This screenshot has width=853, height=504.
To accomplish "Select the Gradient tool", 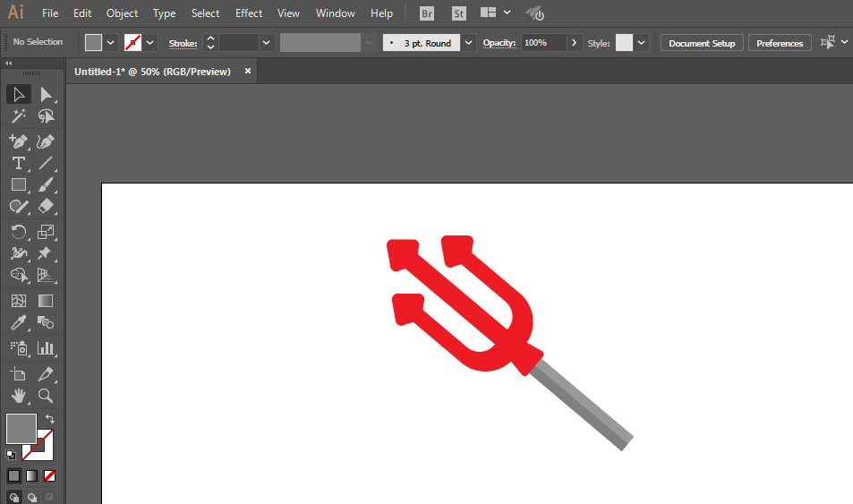I will click(46, 301).
